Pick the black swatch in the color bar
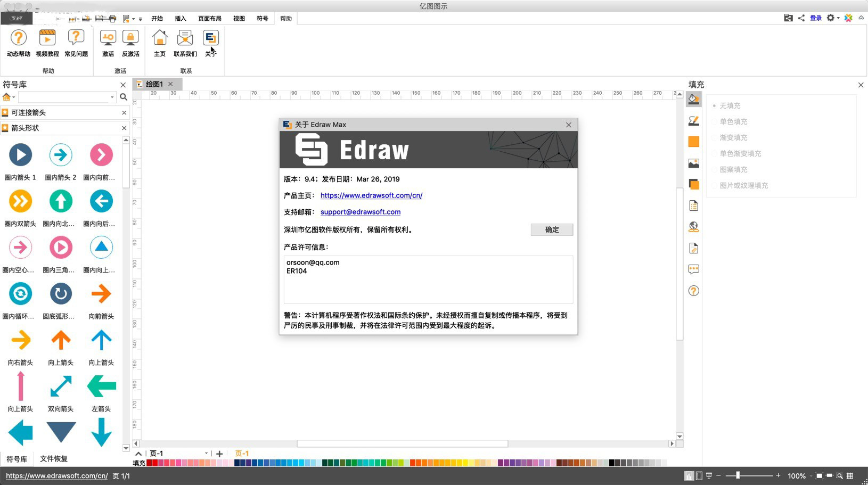This screenshot has height=485, width=868. (x=612, y=463)
